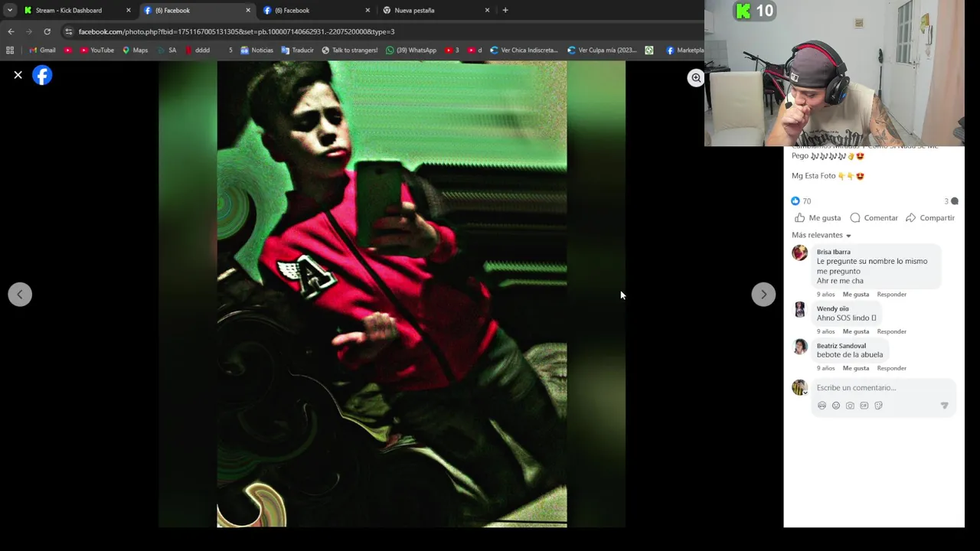Go to the next photo arrow
This screenshot has height=551, width=980.
[x=763, y=295]
